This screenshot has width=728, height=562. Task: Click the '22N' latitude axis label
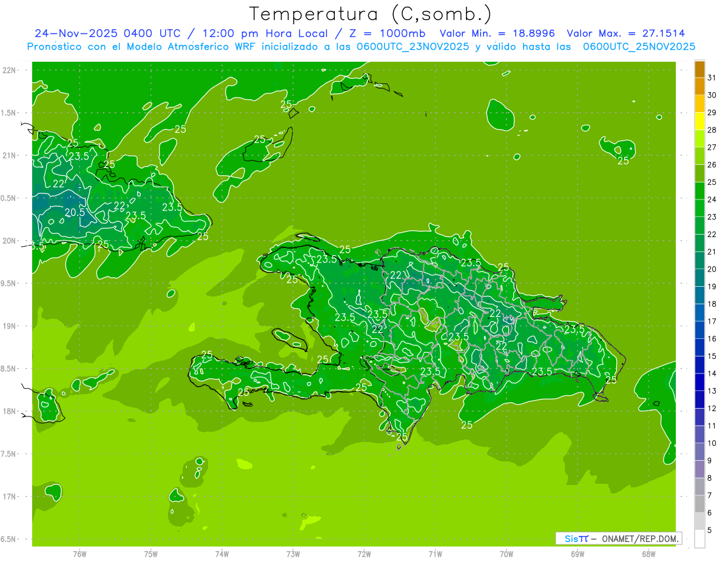(x=9, y=70)
